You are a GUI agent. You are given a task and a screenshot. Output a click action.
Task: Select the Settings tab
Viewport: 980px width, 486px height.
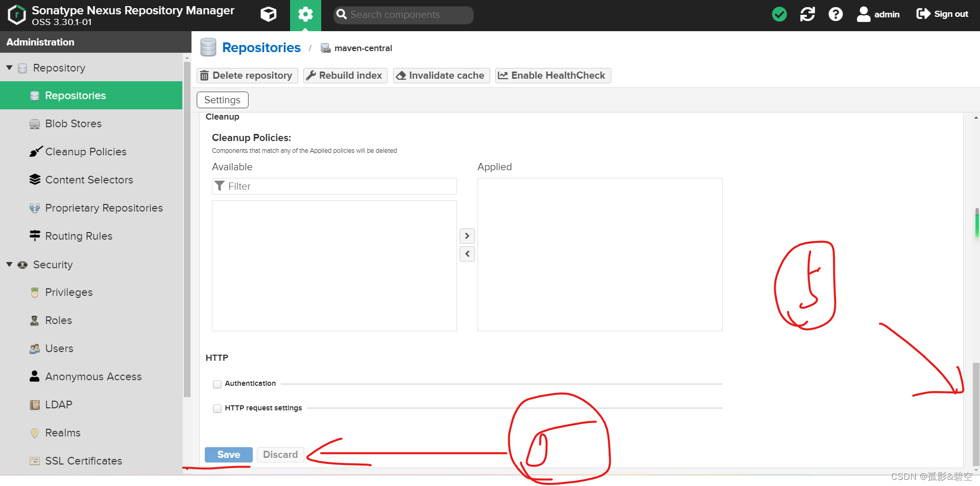pyautogui.click(x=222, y=100)
